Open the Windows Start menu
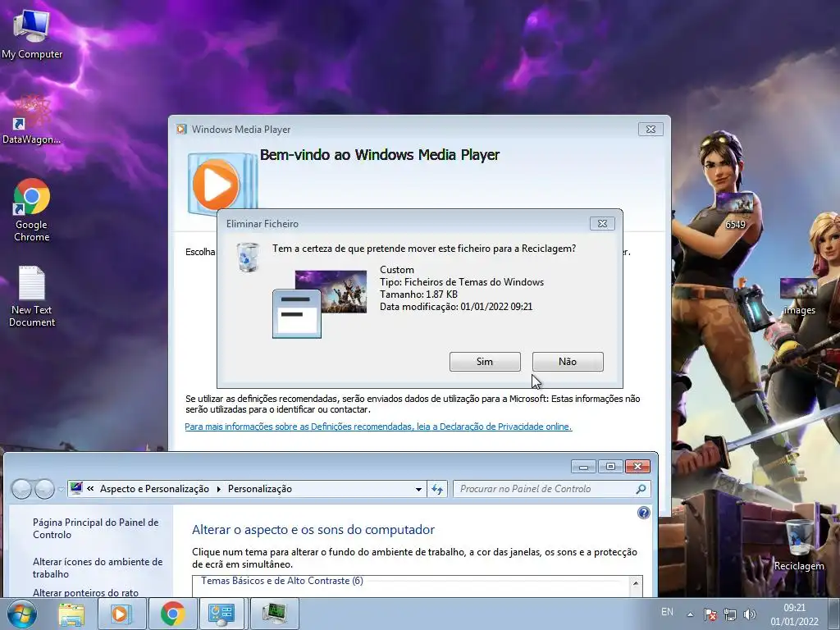 click(x=21, y=614)
